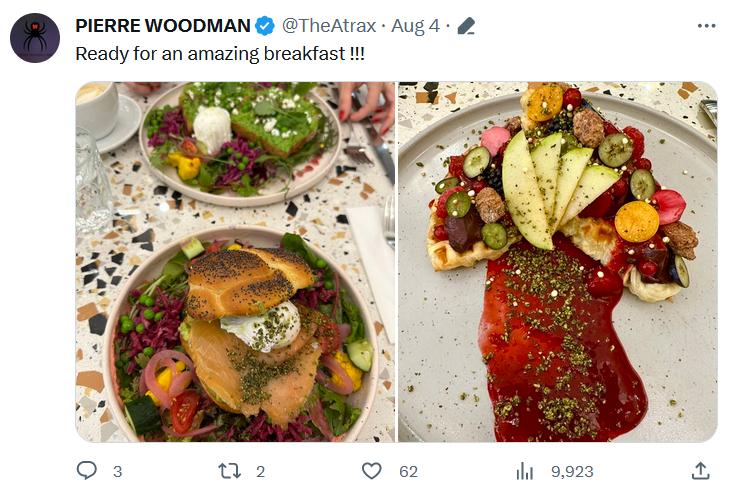Click the view analytics bar chart icon
The height and width of the screenshot is (491, 731).
(524, 470)
